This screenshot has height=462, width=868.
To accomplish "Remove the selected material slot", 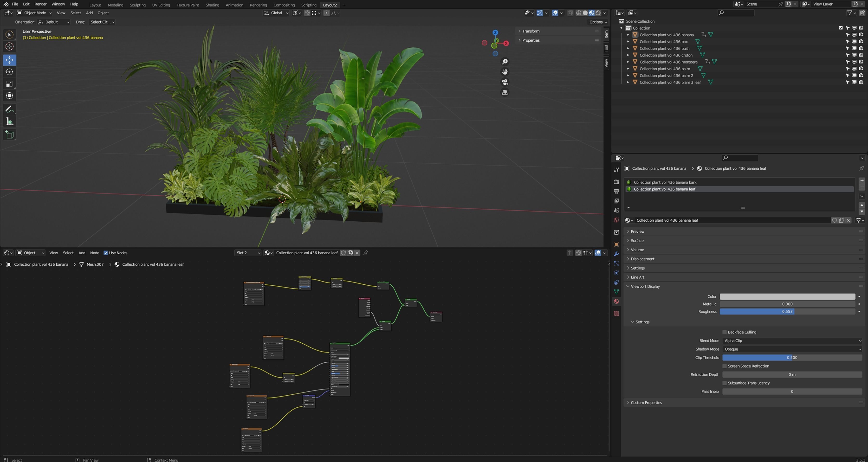I will pyautogui.click(x=862, y=187).
